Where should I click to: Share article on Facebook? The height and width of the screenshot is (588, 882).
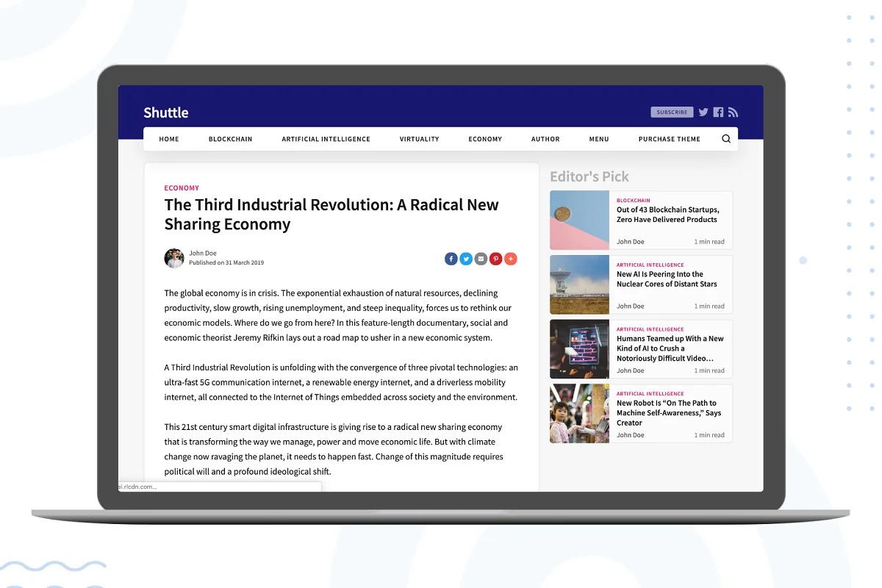(x=451, y=259)
